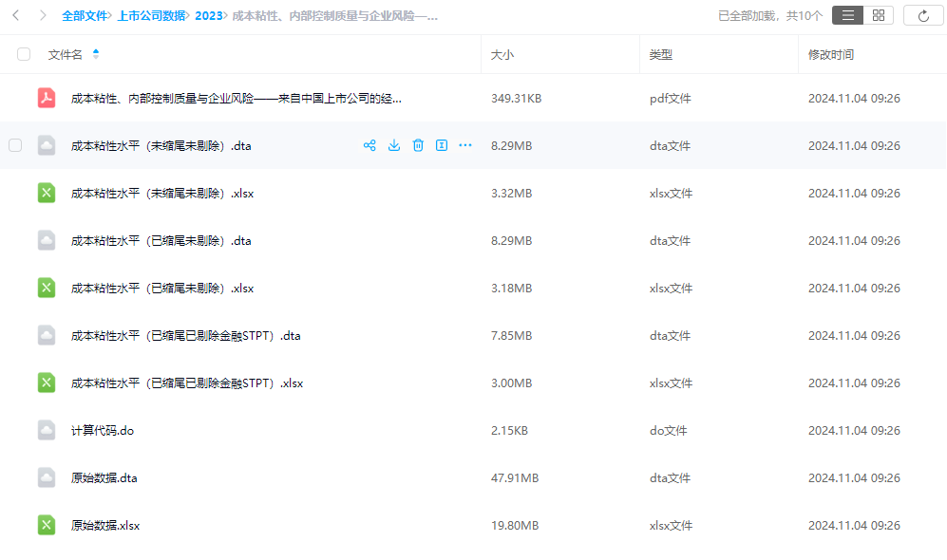
Task: Click the 已全部加载，共10个 status text
Action: click(770, 16)
